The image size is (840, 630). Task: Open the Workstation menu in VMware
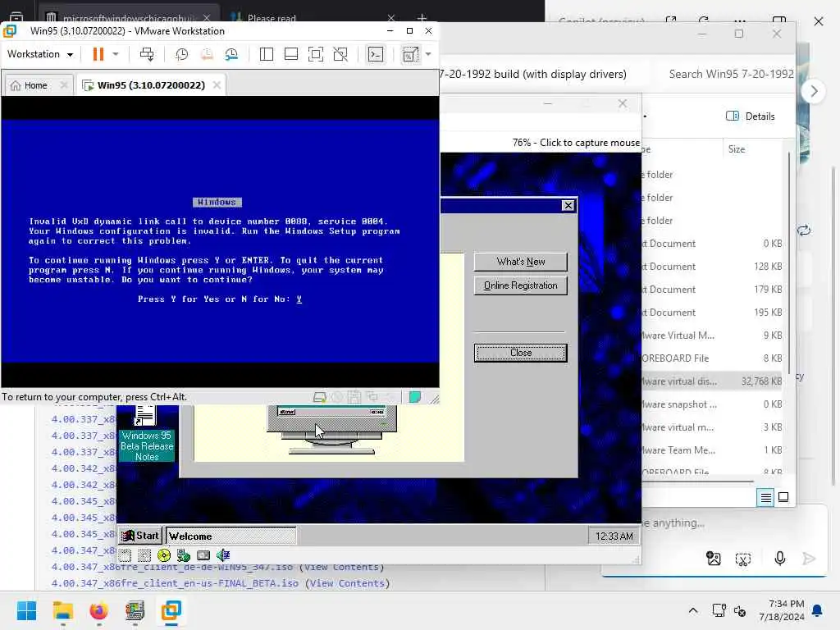[40, 54]
